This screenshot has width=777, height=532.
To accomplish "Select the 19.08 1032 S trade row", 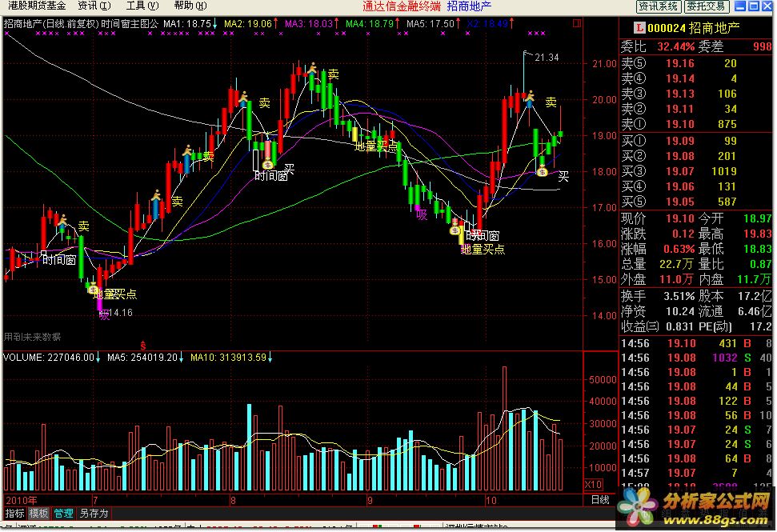I will [x=695, y=358].
